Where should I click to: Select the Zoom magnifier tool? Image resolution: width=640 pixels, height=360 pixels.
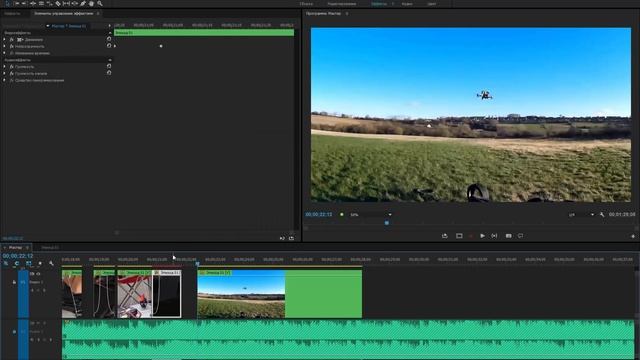(x=100, y=3)
